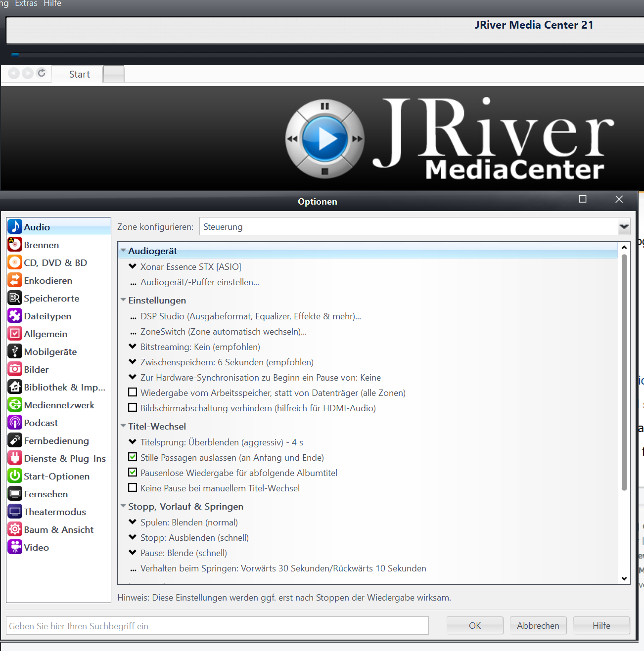Viewport: 644px width, 651px height.
Task: Go back with the navigation arrow
Action: pos(14,74)
